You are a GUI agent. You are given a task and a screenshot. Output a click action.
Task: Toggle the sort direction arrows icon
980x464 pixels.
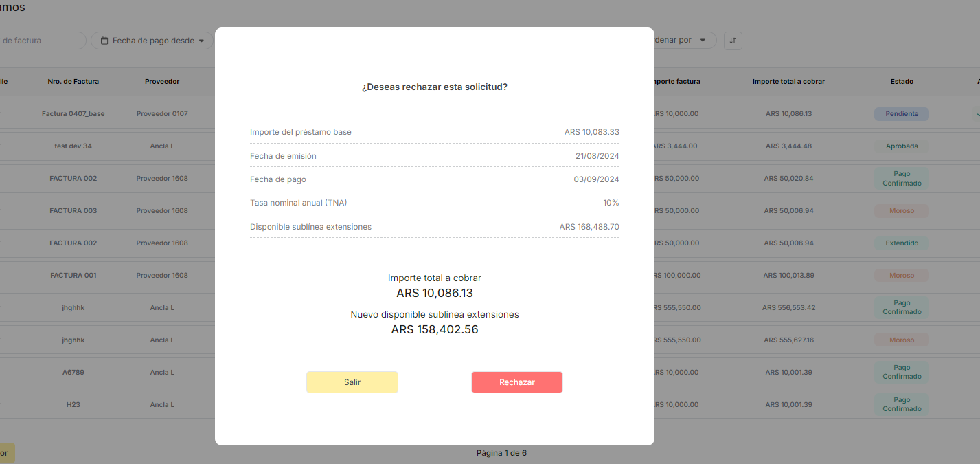[733, 41]
